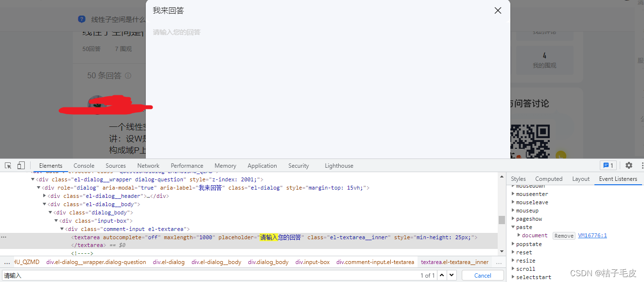Screen dimensions: 644x282
Task: Open the Lighthouse tab
Action: (x=339, y=166)
